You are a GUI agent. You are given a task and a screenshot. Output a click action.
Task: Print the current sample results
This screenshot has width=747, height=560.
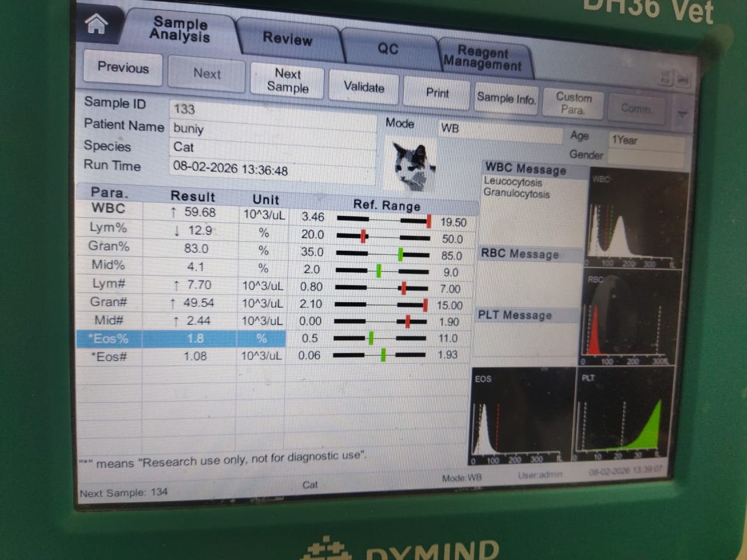pos(437,93)
